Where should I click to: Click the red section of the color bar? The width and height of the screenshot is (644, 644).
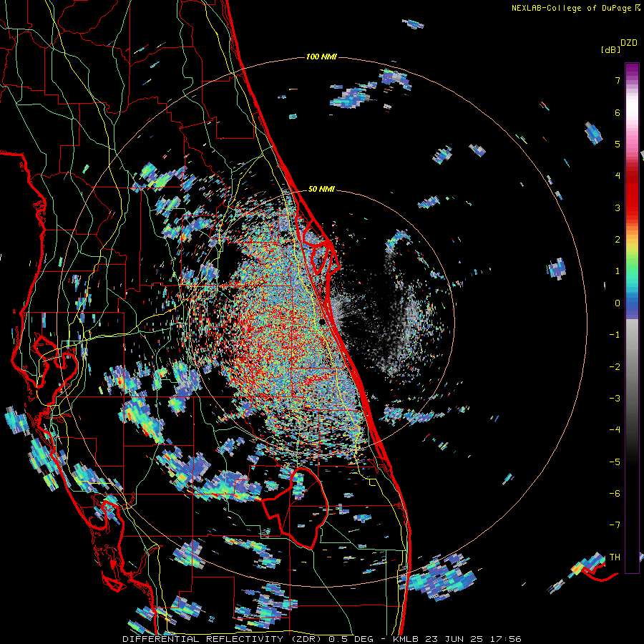coord(632,193)
